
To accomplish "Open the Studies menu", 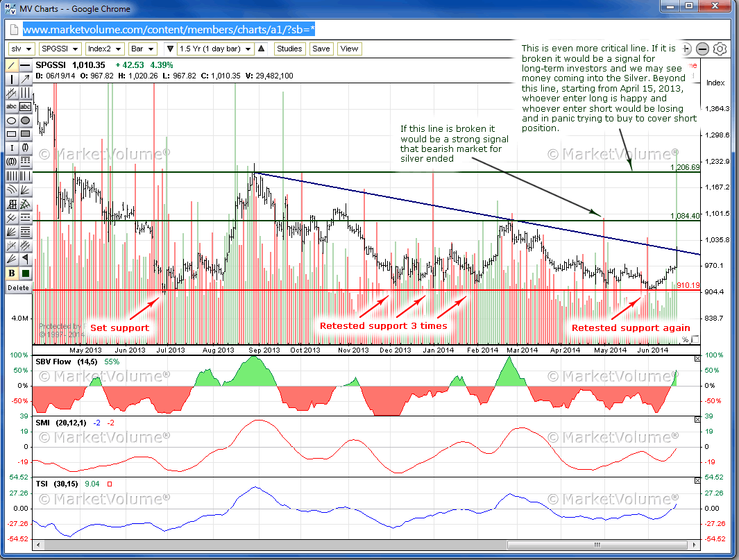I will point(289,49).
